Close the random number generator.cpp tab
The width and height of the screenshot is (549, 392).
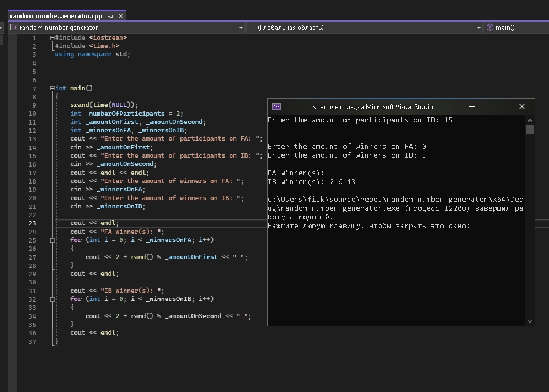(120, 17)
